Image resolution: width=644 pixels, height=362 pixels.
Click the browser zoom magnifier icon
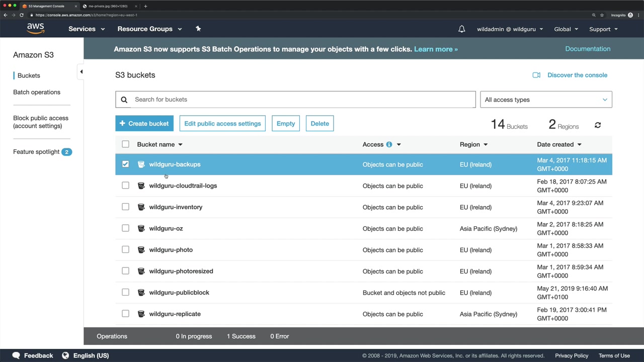coord(594,15)
